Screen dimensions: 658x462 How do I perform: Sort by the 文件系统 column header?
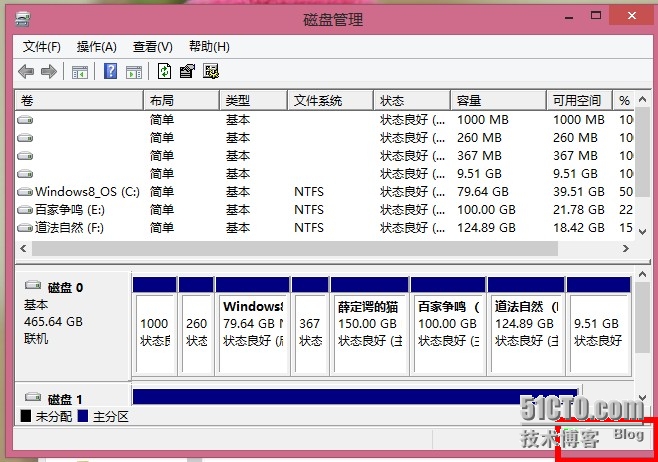[x=330, y=101]
